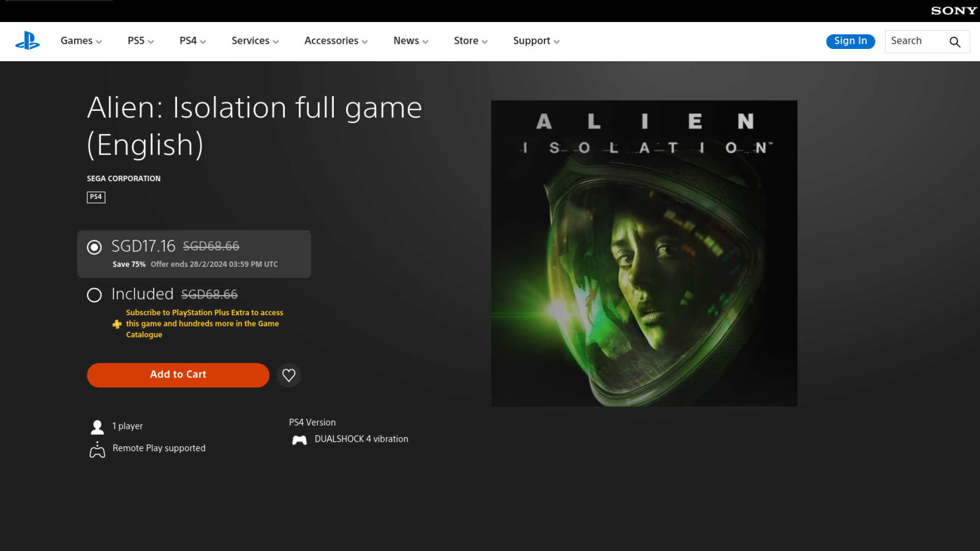Select the SGD17.16 purchase option

tap(94, 247)
